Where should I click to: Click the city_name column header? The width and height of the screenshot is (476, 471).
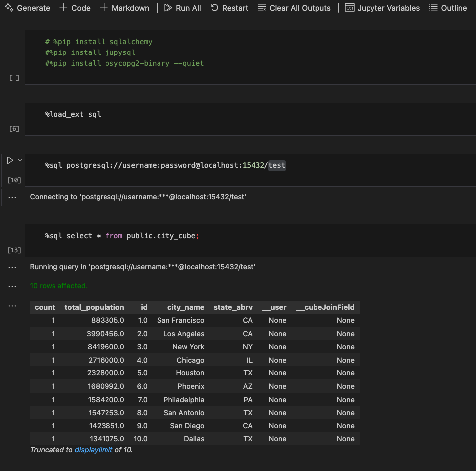tap(185, 307)
